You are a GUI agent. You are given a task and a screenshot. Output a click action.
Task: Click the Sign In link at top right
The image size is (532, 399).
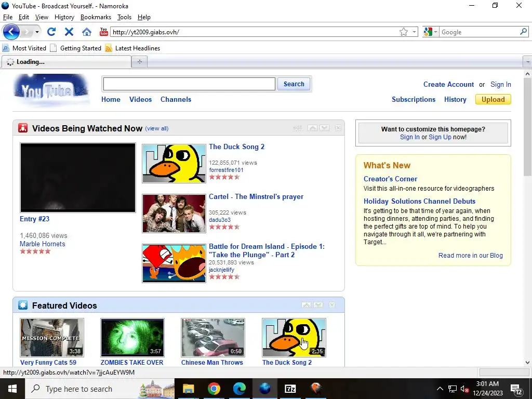point(501,85)
